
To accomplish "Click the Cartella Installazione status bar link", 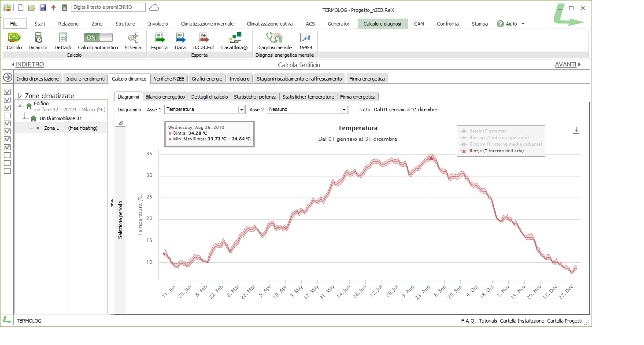I will [x=522, y=321].
